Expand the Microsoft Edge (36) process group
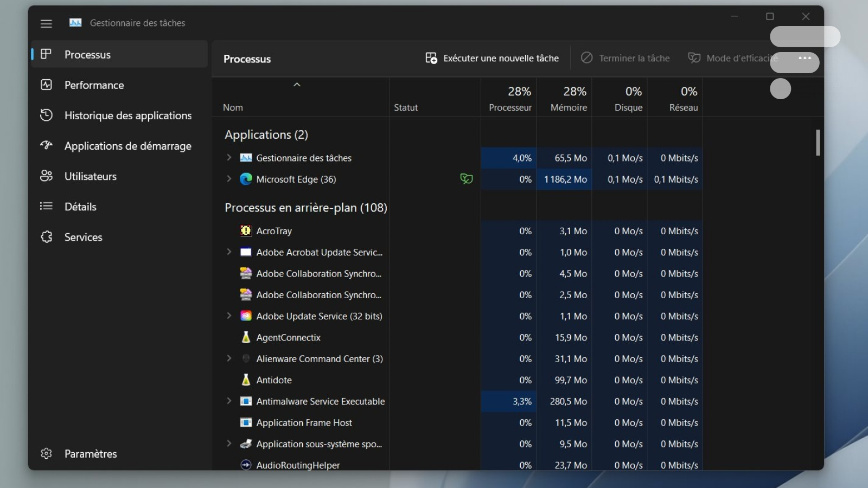Image resolution: width=868 pixels, height=488 pixels. pos(228,179)
